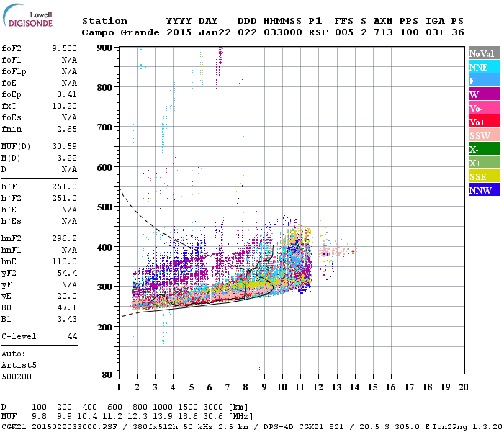The width and height of the screenshot is (504, 432).
Task: Select the SSE yellow legend swatch
Action: point(484,176)
